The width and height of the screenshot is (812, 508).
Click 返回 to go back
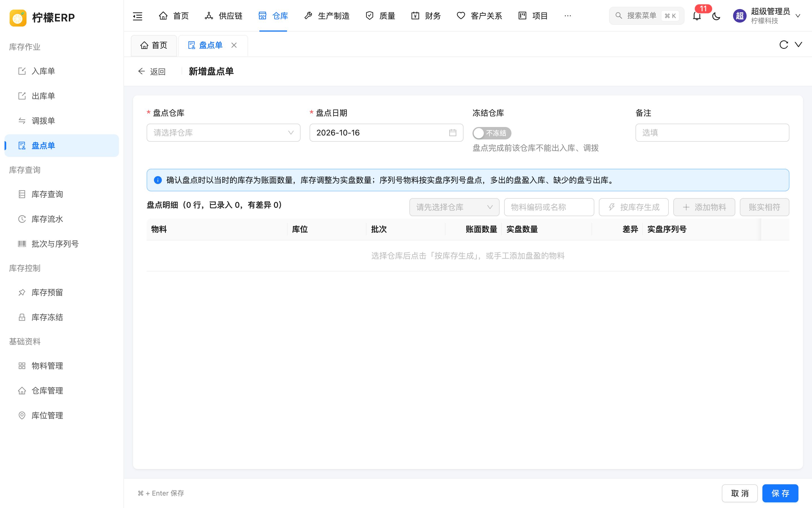pos(152,72)
